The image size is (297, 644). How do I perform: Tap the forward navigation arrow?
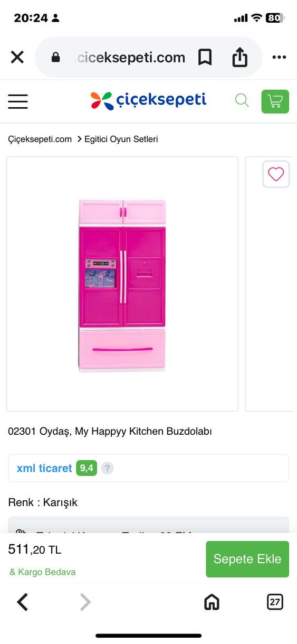(85, 601)
